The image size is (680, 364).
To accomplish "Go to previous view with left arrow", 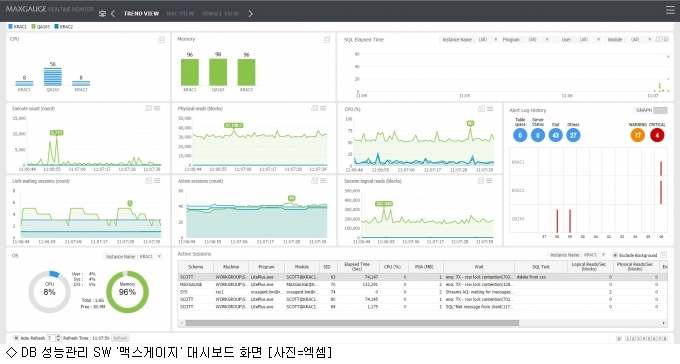I will pos(113,13).
